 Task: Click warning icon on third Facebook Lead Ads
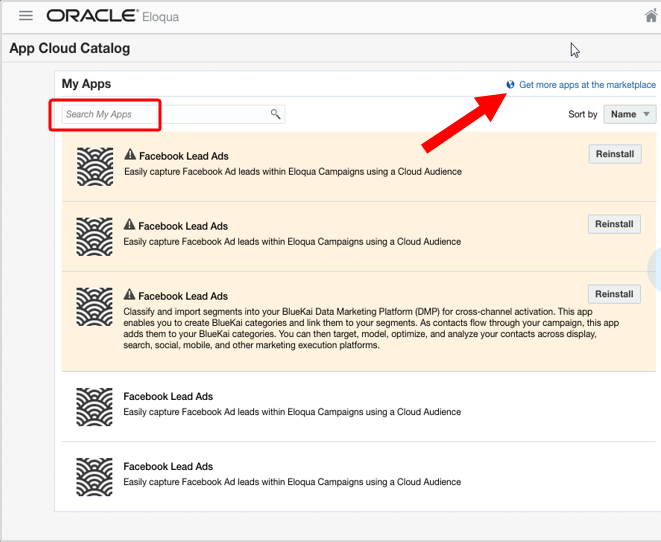129,294
